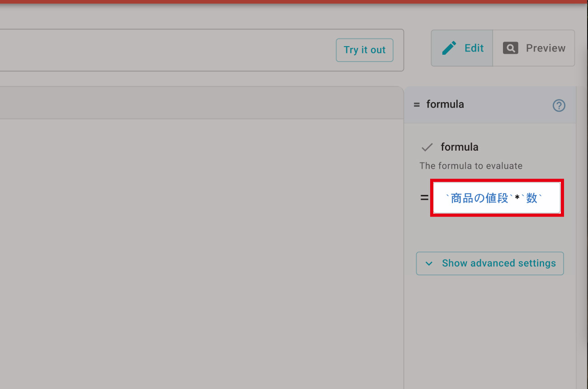Click the magnifier icon on Preview
The height and width of the screenshot is (389, 588).
[510, 48]
